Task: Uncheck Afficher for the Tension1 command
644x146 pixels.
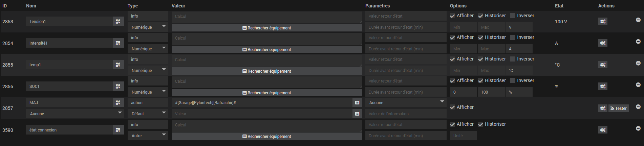Action: point(452,16)
